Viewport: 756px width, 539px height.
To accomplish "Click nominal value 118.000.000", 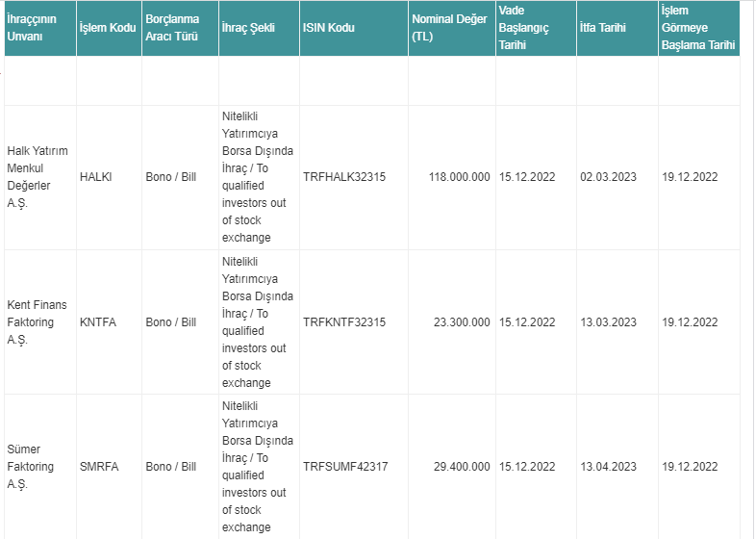I will pyautogui.click(x=460, y=177).
